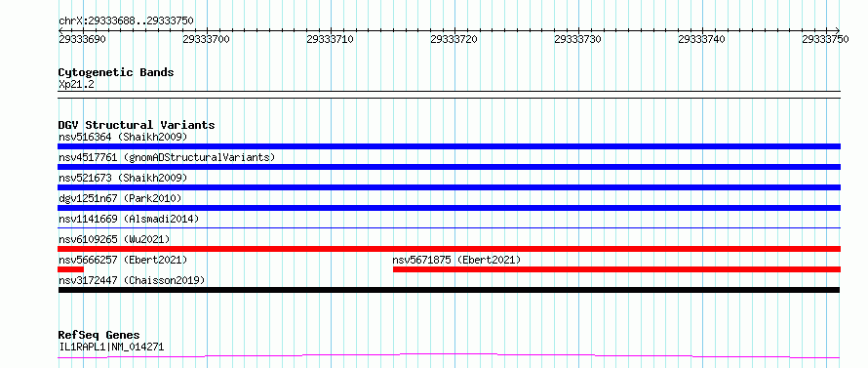Image resolution: width=868 pixels, height=368 pixels.
Task: Open variant nsv521673 (Shaikh2009) label
Action: 123,178
